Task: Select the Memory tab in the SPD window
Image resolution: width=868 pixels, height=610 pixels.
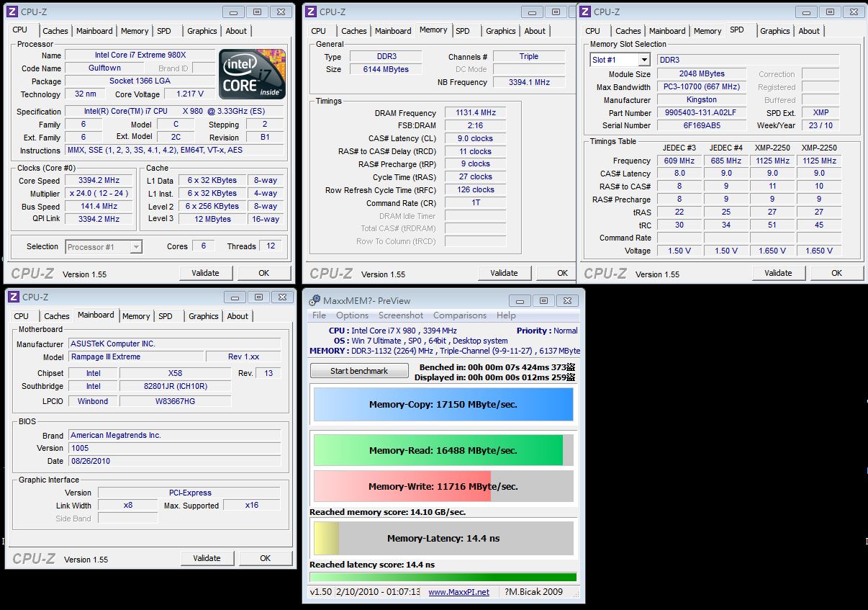Action: tap(707, 31)
